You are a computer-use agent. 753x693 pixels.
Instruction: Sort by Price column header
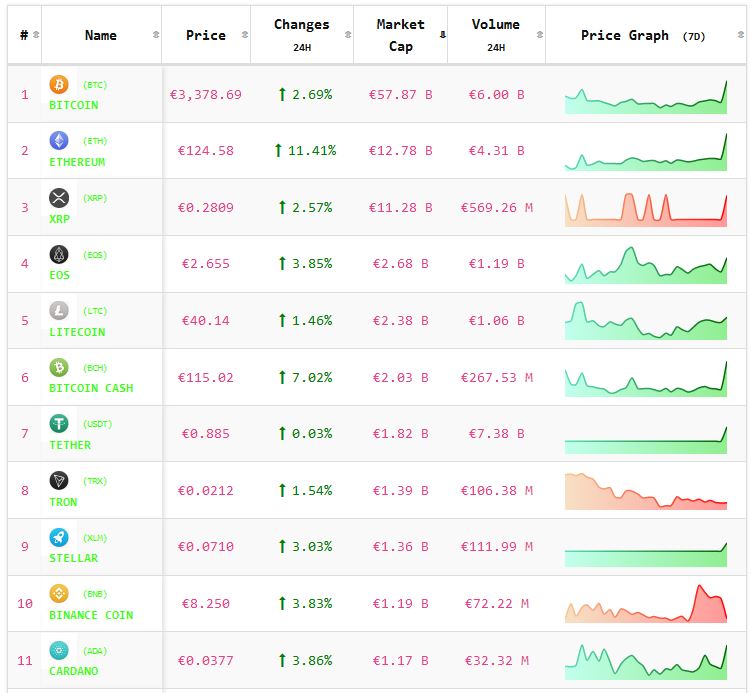(206, 35)
